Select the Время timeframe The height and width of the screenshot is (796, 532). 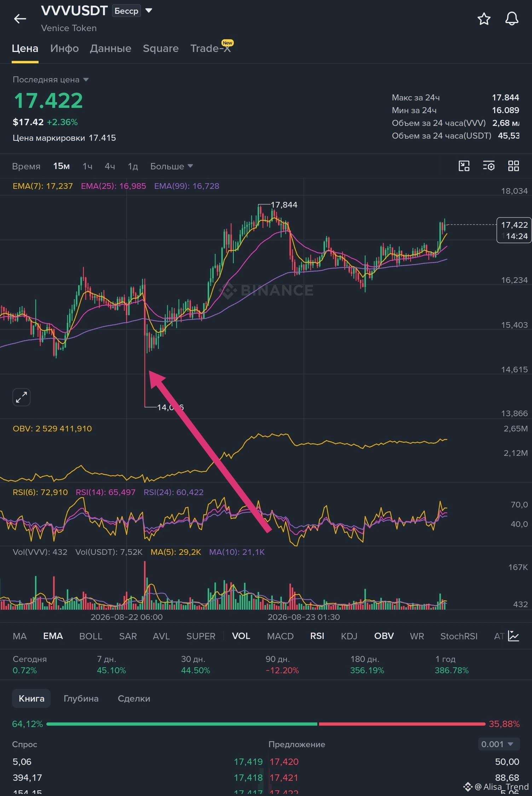[x=26, y=166]
